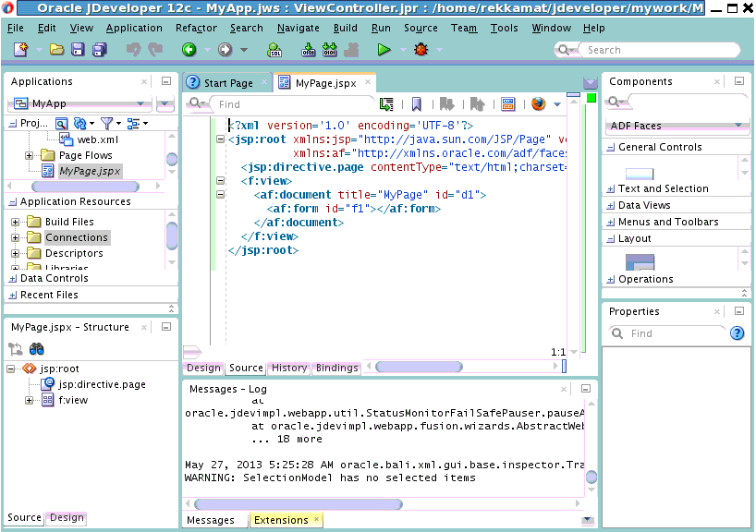
Task: Collapse General Controls section
Action: click(611, 148)
